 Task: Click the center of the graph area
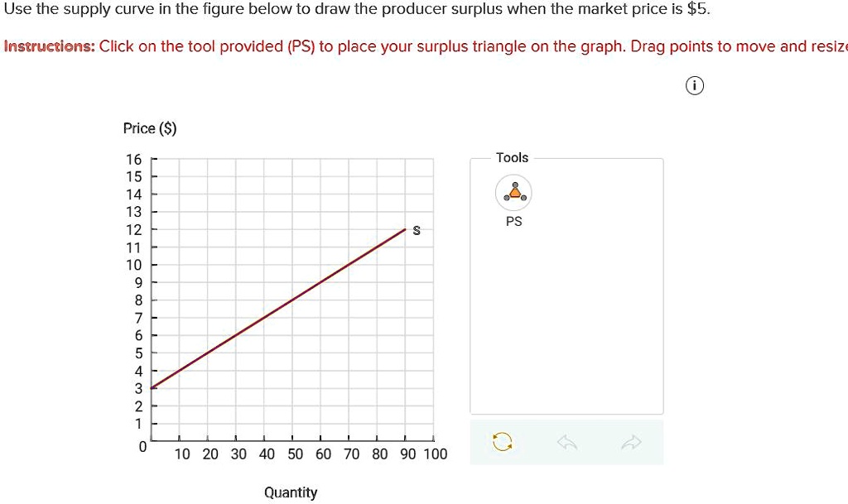pos(294,298)
